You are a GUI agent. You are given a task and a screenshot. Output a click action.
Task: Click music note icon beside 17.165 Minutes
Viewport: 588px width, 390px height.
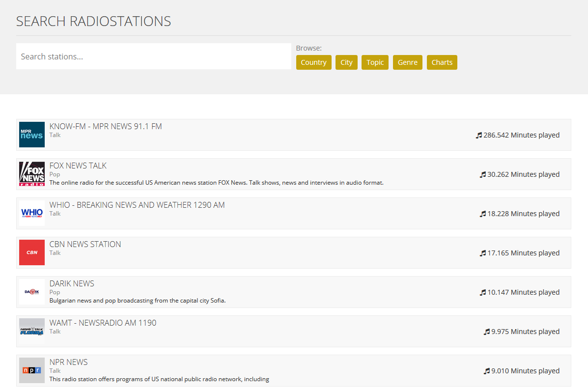[x=482, y=253]
